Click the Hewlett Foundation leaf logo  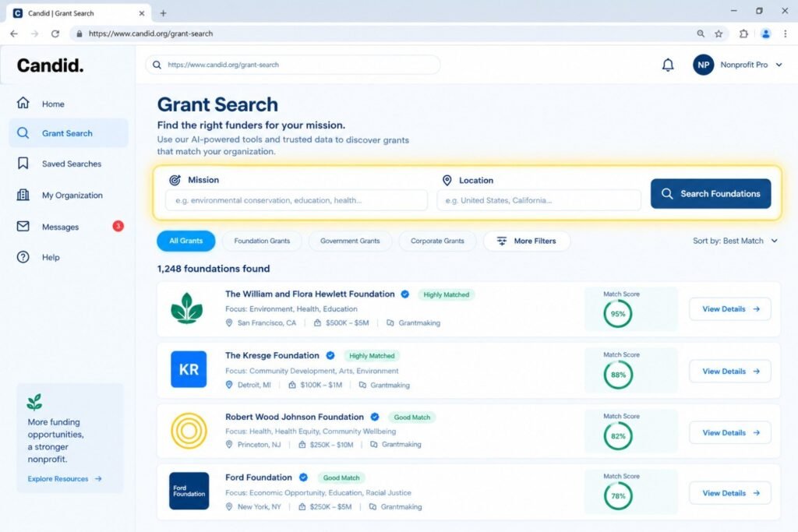click(x=187, y=308)
